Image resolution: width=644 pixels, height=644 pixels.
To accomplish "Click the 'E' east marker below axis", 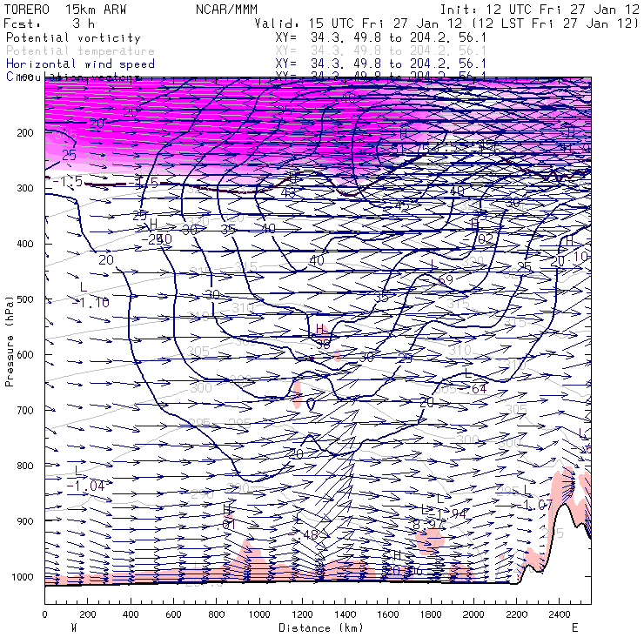I will pos(575,628).
